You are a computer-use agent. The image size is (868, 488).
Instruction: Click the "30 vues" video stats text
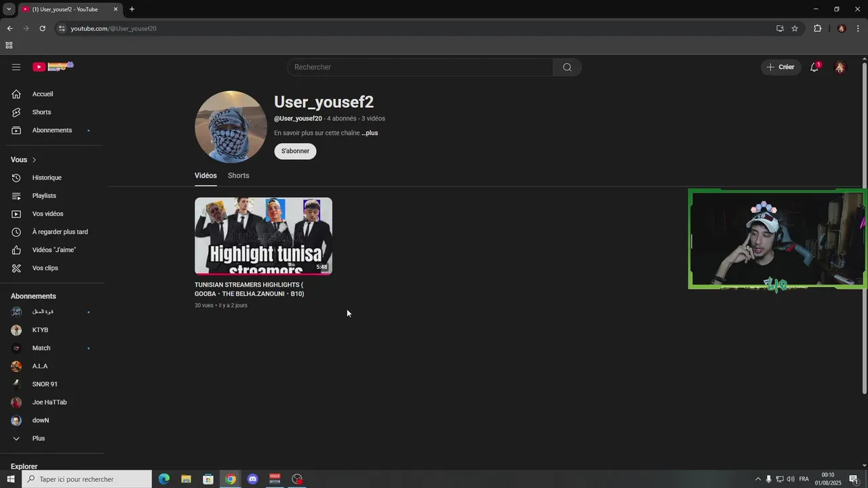click(203, 306)
